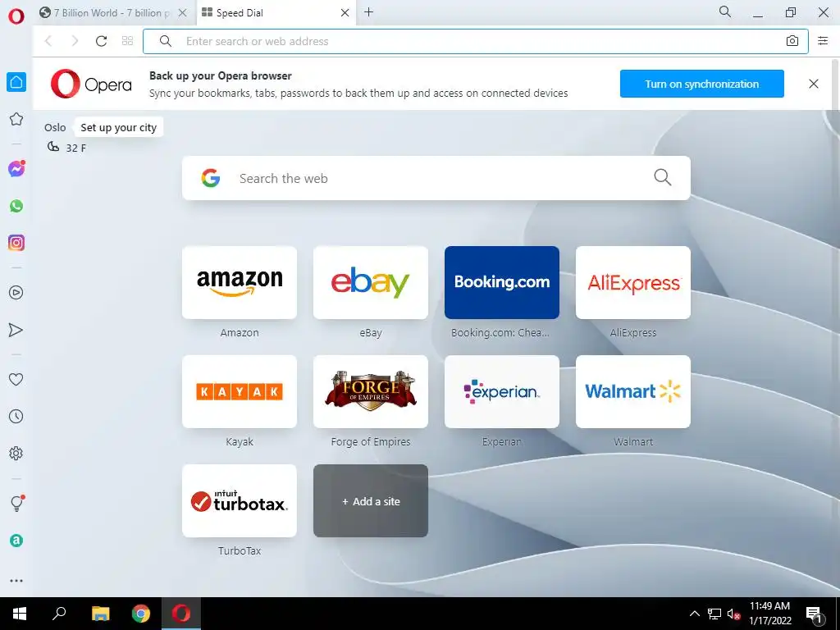Screen dimensions: 840x630
Task: Reload the current page
Action: click(101, 41)
